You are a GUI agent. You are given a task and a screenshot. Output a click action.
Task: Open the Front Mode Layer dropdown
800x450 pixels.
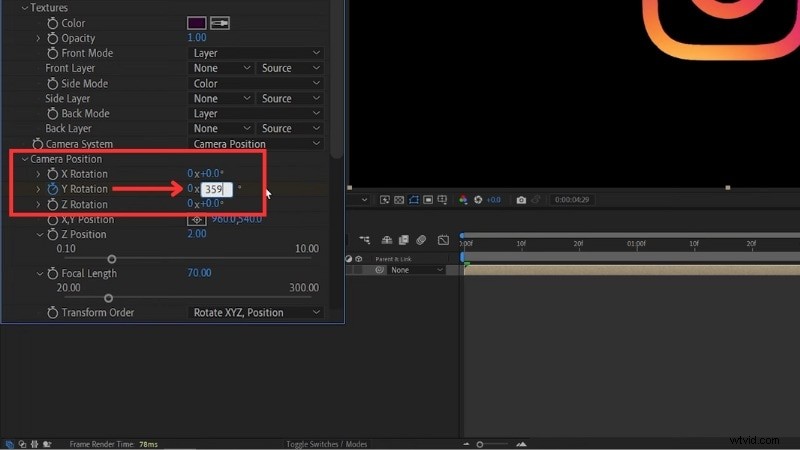coord(256,53)
